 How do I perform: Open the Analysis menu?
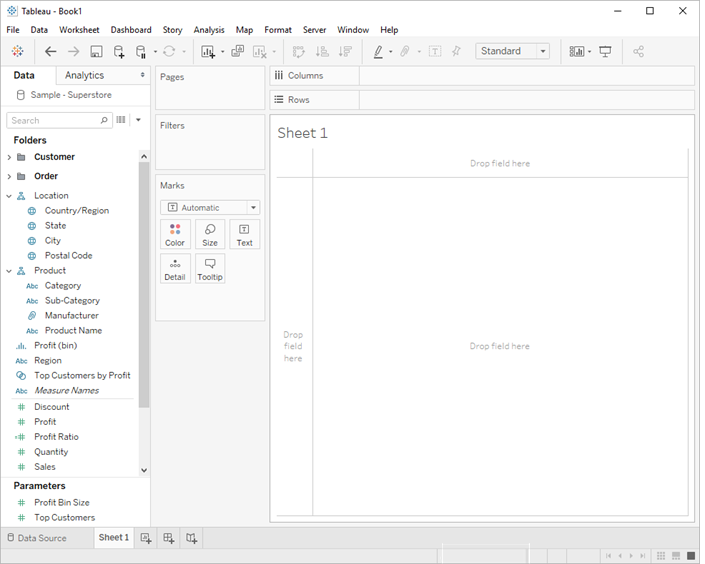coord(209,30)
